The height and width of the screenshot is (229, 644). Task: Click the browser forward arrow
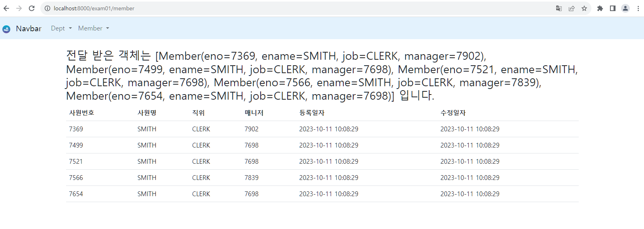coord(19,8)
